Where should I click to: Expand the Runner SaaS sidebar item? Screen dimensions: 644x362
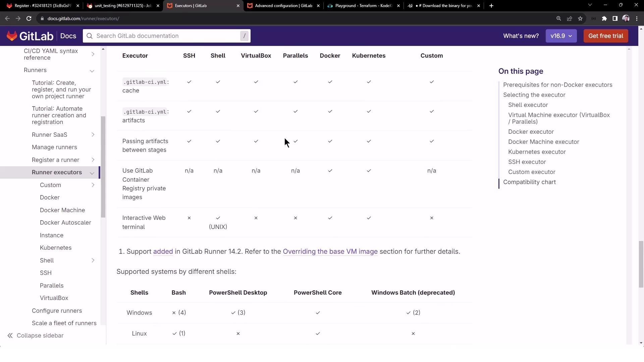(93, 135)
